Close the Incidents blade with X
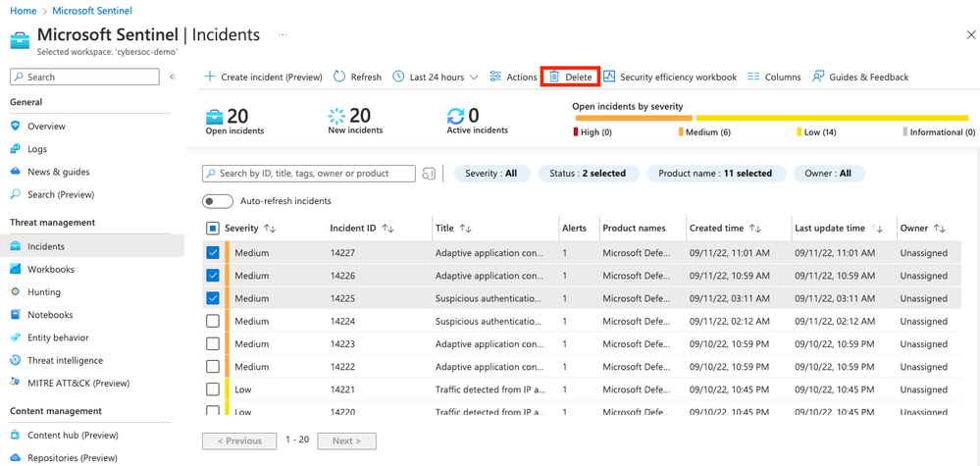Viewport: 980px width, 466px height. [x=970, y=35]
